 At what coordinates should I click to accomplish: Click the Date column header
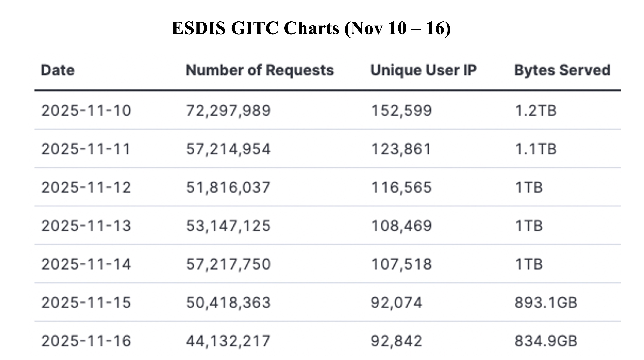click(x=58, y=70)
